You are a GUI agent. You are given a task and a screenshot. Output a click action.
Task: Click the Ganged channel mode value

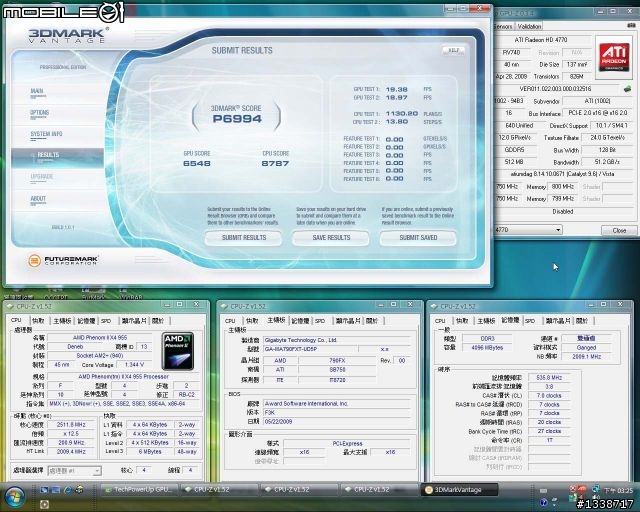click(x=587, y=347)
